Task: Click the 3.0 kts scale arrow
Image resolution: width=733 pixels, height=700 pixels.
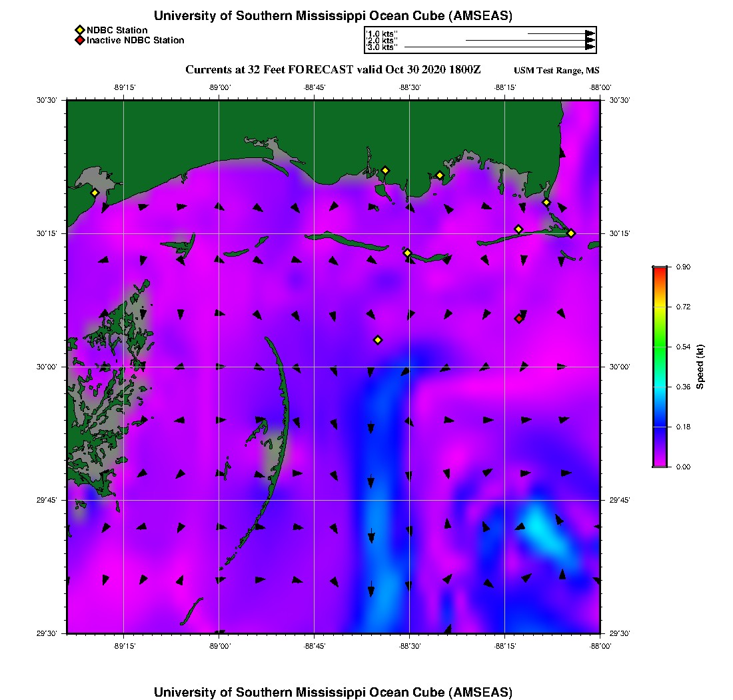Action: [498, 47]
